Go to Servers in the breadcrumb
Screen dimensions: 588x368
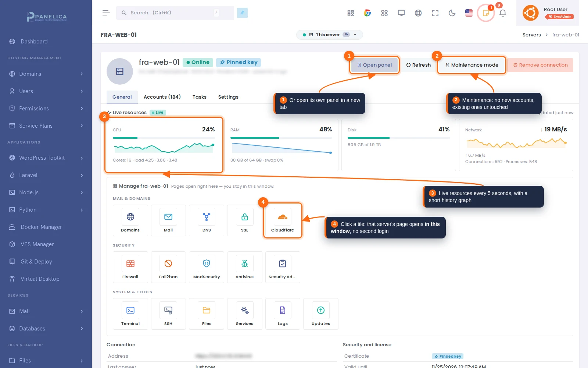pyautogui.click(x=531, y=35)
